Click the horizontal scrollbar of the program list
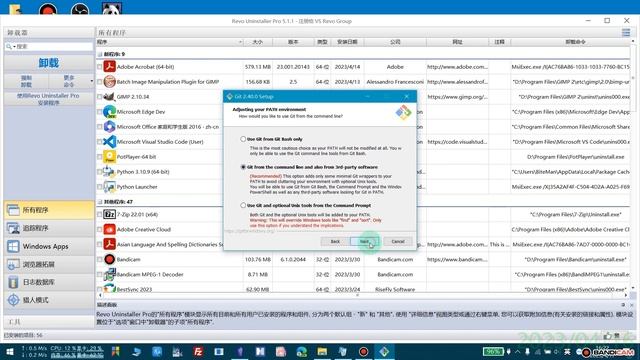 click(362, 295)
